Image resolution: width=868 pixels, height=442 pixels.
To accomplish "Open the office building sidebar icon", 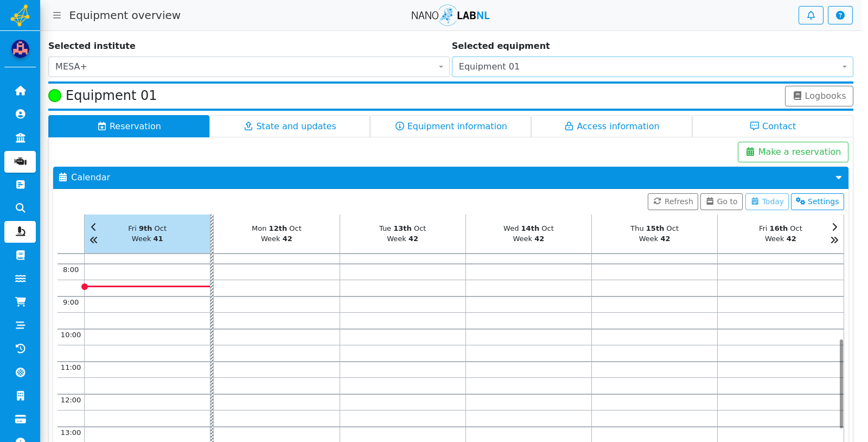I will 20,396.
